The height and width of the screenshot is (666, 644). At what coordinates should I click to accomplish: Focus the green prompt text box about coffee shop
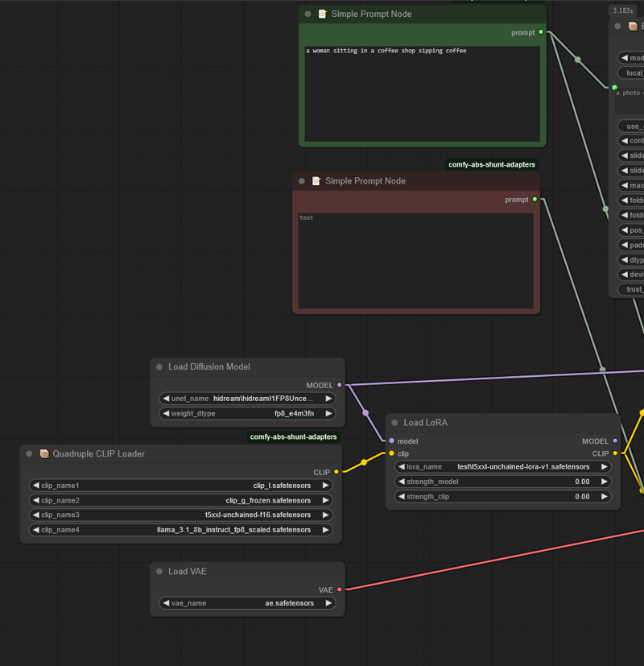423,94
